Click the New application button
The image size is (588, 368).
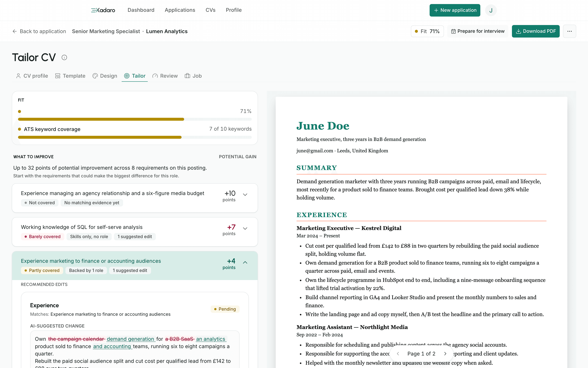pos(455,10)
